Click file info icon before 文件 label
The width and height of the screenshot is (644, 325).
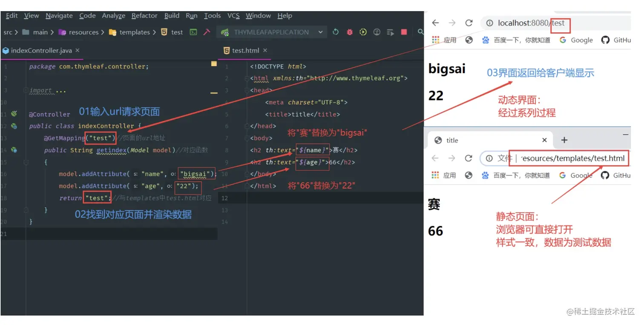(x=490, y=158)
